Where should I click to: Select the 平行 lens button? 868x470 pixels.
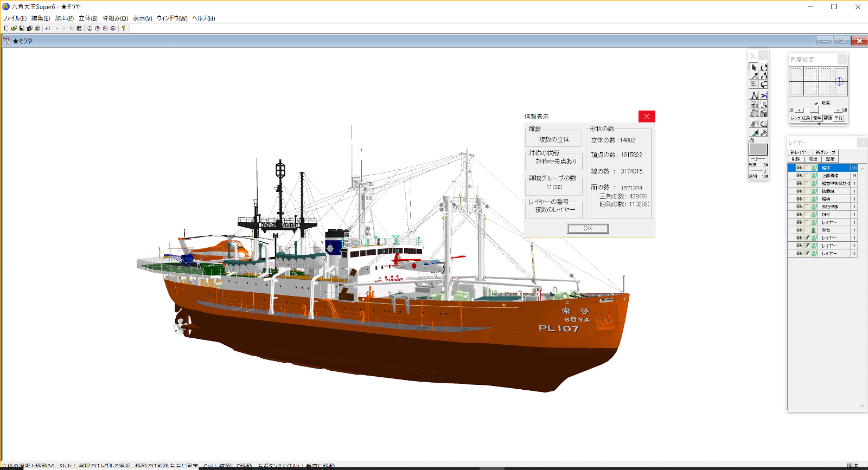pyautogui.click(x=839, y=118)
